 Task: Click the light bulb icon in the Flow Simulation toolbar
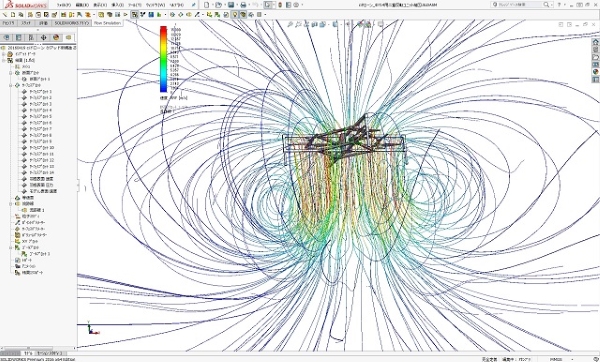235,15
